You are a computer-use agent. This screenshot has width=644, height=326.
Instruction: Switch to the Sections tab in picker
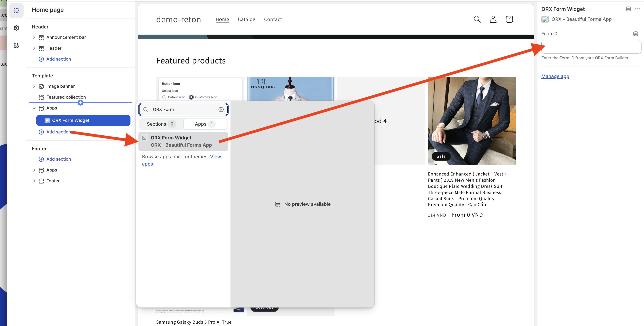pos(161,124)
